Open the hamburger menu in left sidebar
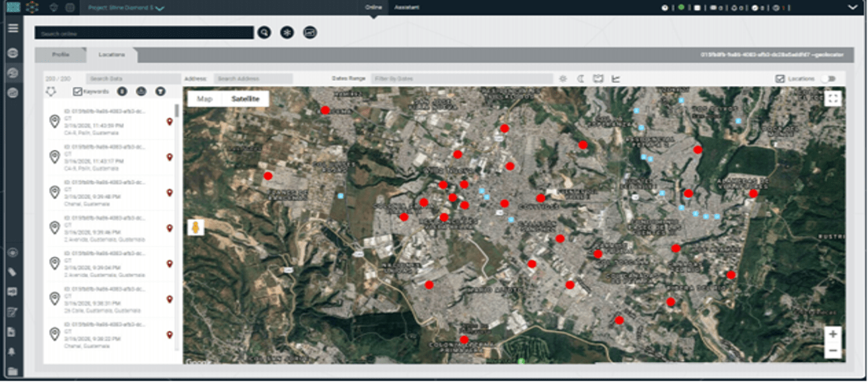 pos(13,28)
